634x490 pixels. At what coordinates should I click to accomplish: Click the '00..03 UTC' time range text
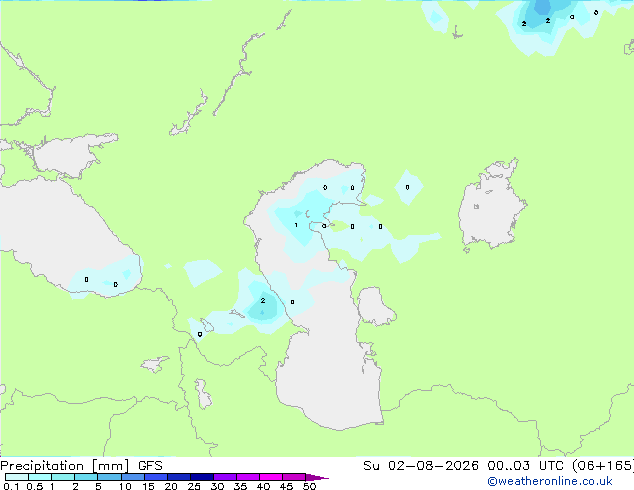click(528, 466)
